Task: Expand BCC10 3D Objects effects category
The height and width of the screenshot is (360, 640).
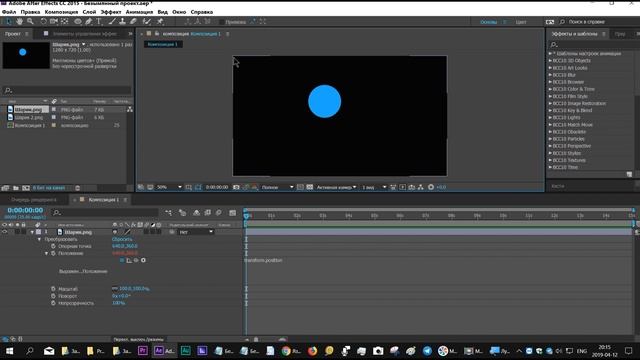Action: [x=550, y=60]
